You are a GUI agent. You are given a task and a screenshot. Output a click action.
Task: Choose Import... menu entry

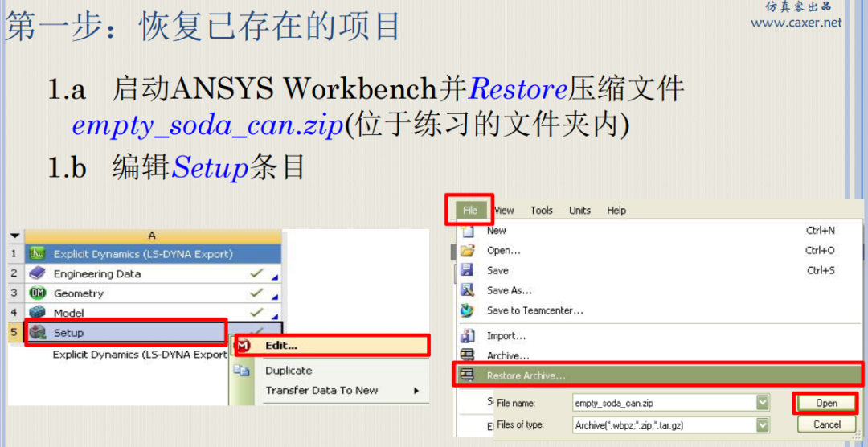tap(506, 336)
